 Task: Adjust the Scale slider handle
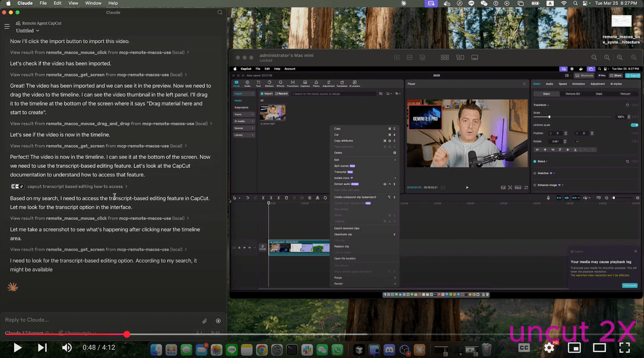point(549,116)
